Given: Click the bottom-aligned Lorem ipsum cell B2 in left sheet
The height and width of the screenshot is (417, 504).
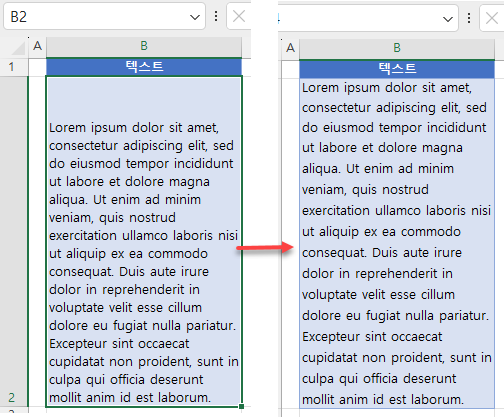Looking at the screenshot, I should [x=144, y=241].
